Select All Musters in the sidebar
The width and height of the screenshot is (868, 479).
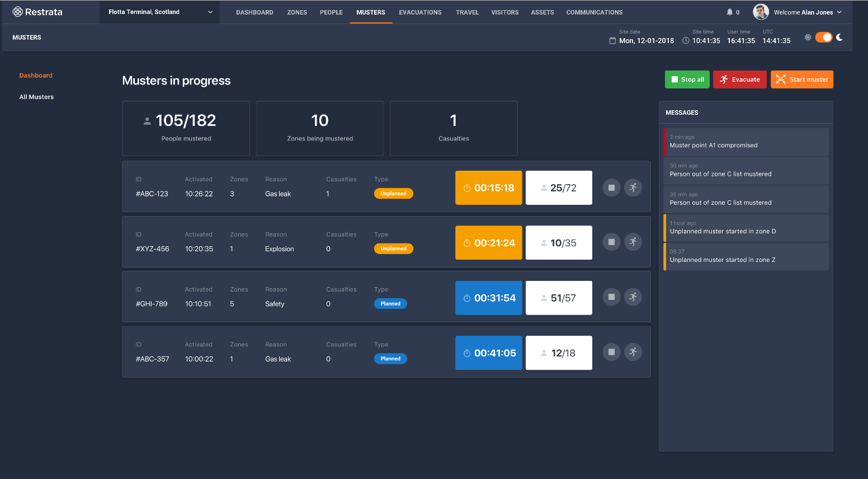pyautogui.click(x=36, y=97)
